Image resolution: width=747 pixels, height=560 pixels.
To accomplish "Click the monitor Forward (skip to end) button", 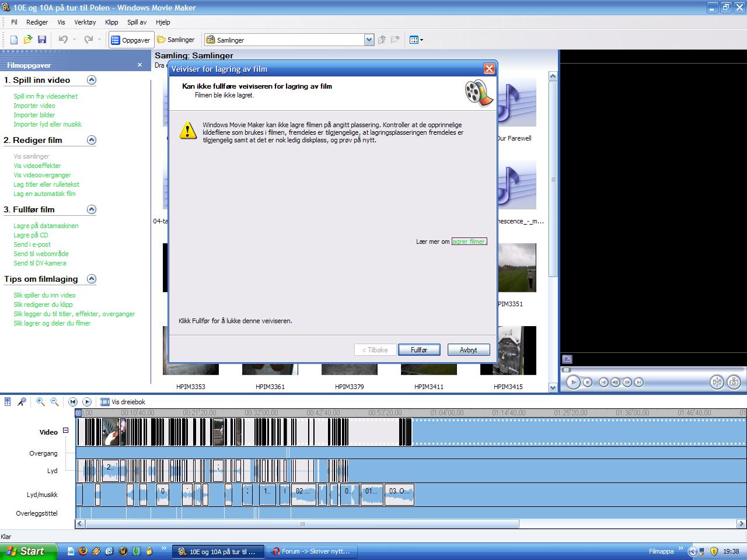I will pyautogui.click(x=639, y=382).
